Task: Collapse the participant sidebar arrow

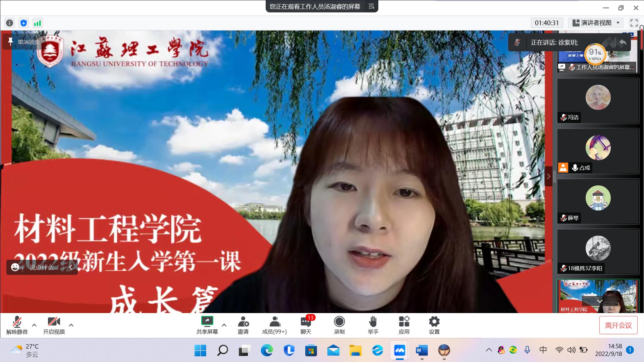Action: click(548, 176)
